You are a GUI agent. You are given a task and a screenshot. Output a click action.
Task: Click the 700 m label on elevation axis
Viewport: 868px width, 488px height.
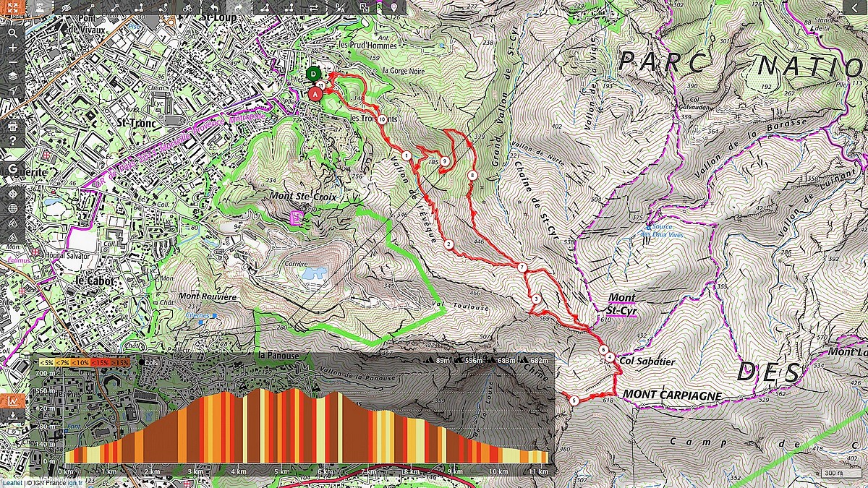[45, 372]
